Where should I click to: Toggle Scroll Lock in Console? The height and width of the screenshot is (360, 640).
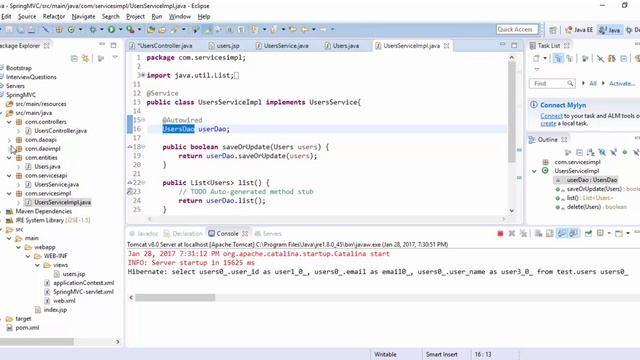(x=549, y=233)
